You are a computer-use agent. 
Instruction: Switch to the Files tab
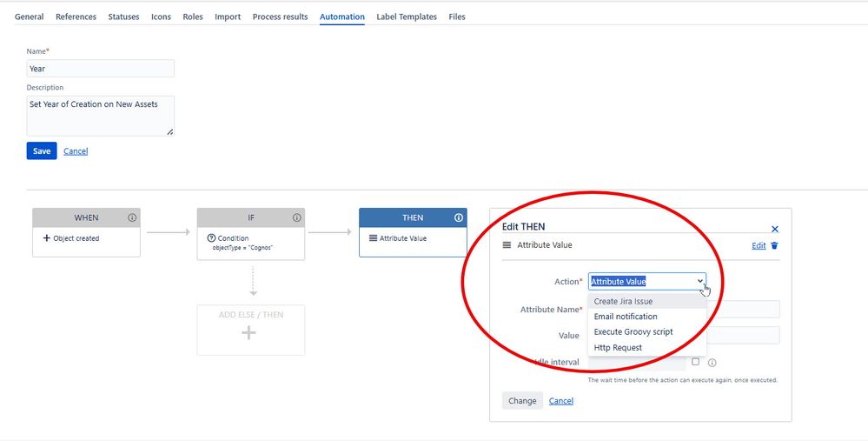[x=457, y=17]
